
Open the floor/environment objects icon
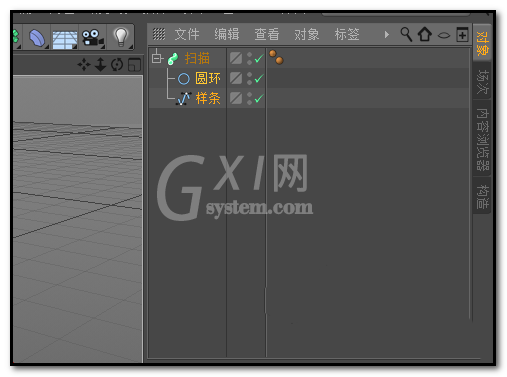pos(65,39)
